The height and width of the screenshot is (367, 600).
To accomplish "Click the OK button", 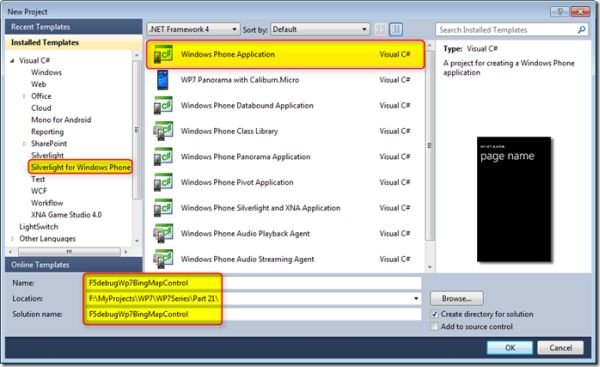I will click(510, 348).
